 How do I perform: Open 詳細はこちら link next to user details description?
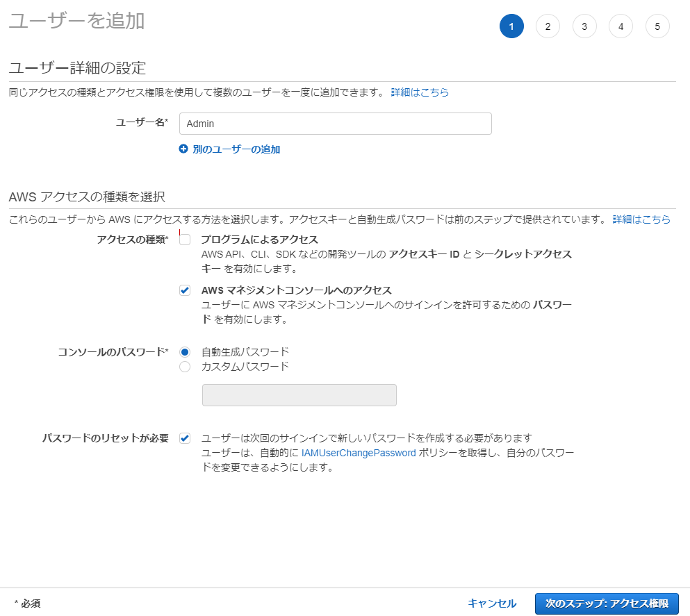(x=420, y=92)
